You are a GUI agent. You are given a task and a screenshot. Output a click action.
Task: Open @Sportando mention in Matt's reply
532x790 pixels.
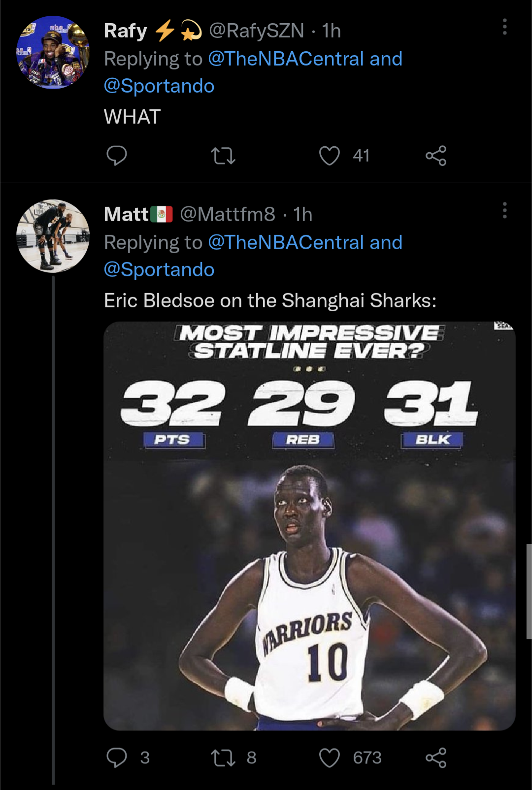(x=159, y=270)
